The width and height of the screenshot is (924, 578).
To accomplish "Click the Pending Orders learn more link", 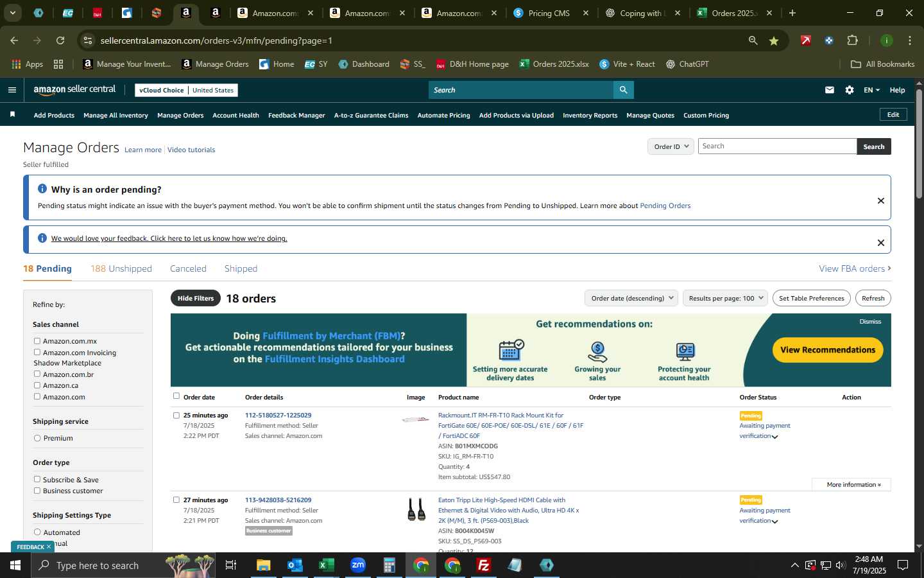I will [665, 206].
